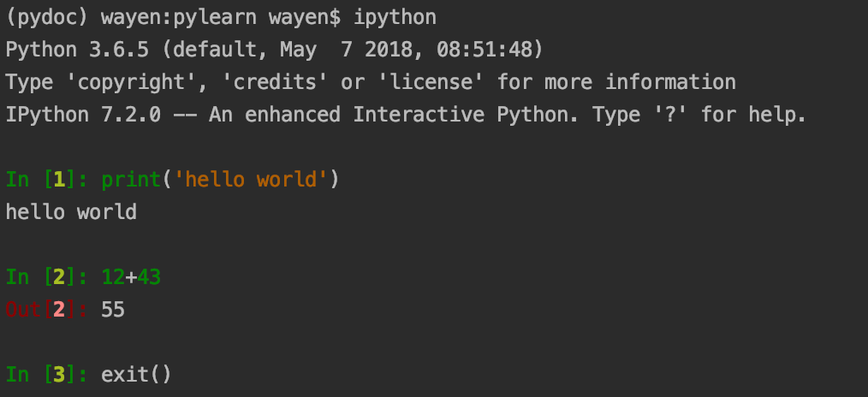Viewport: 868px width, 397px height.
Task: Click the 'hello world' output line
Action: coord(71,212)
